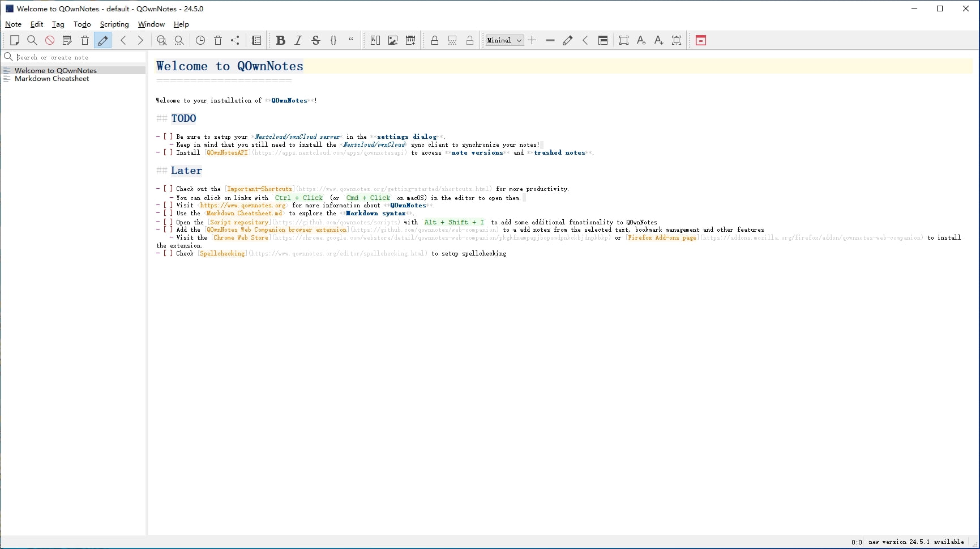Click the red circle remove note icon
Viewport: 980px width, 549px height.
50,40
